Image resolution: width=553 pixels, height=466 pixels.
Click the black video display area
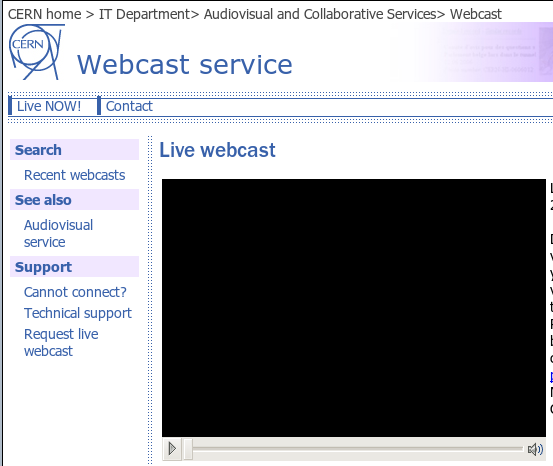click(354, 308)
